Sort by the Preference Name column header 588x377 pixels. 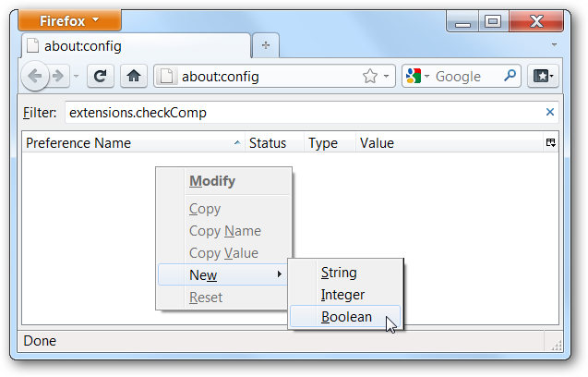point(127,143)
